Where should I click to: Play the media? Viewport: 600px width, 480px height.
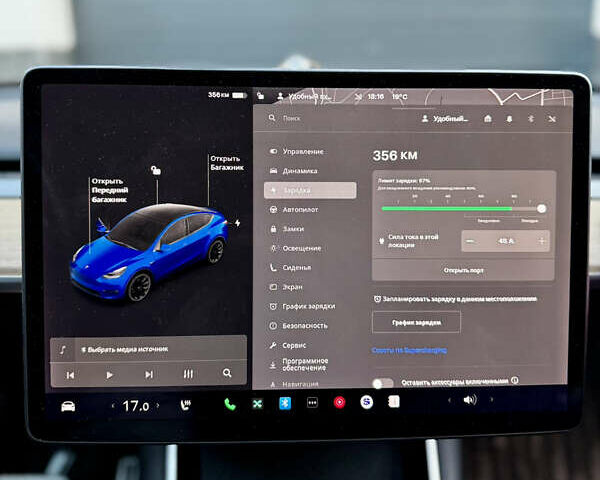click(x=109, y=375)
